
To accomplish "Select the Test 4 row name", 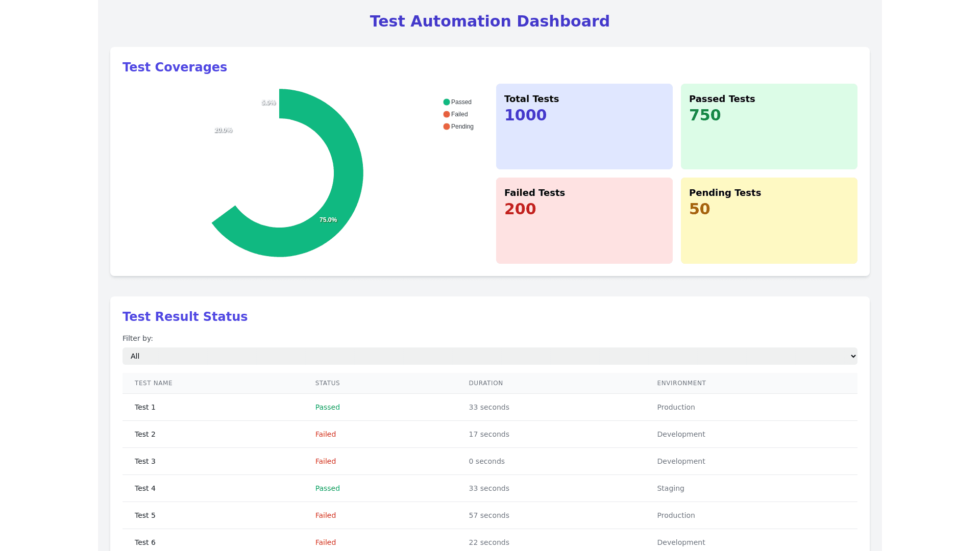I will pos(145,488).
